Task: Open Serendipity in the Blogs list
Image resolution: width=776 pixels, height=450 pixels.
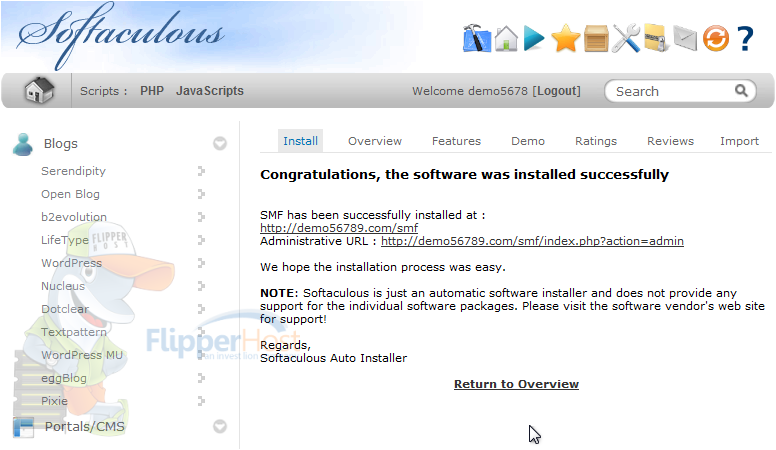Action: (73, 171)
